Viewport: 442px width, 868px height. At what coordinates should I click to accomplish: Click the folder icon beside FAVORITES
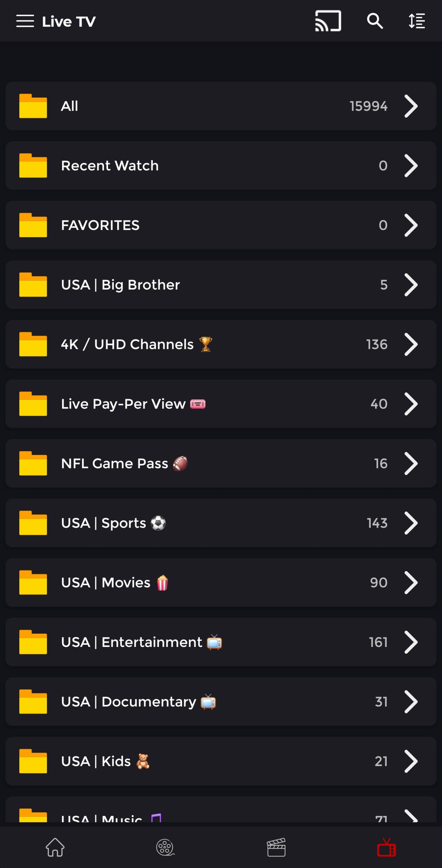[33, 225]
